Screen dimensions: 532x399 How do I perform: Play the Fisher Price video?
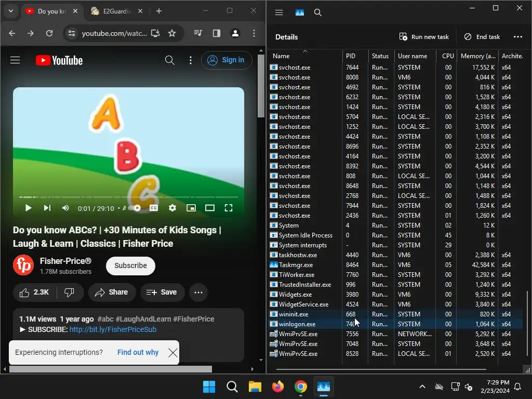coord(29,208)
